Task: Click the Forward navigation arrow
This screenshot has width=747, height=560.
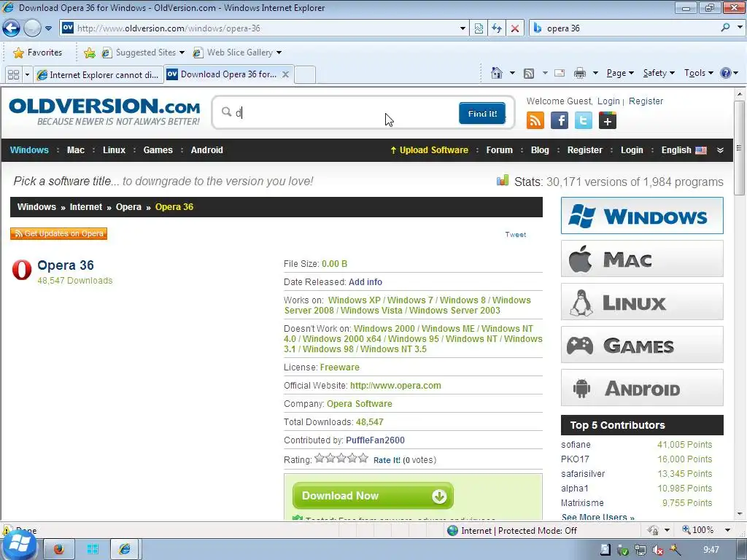Action: click(x=32, y=28)
